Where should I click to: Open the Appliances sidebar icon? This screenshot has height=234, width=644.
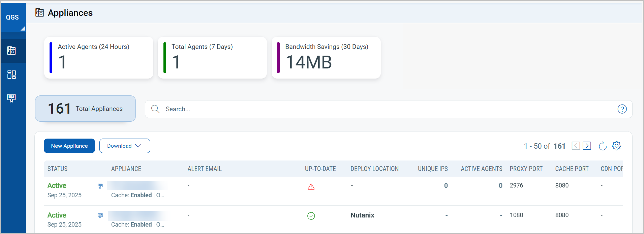coord(11,51)
